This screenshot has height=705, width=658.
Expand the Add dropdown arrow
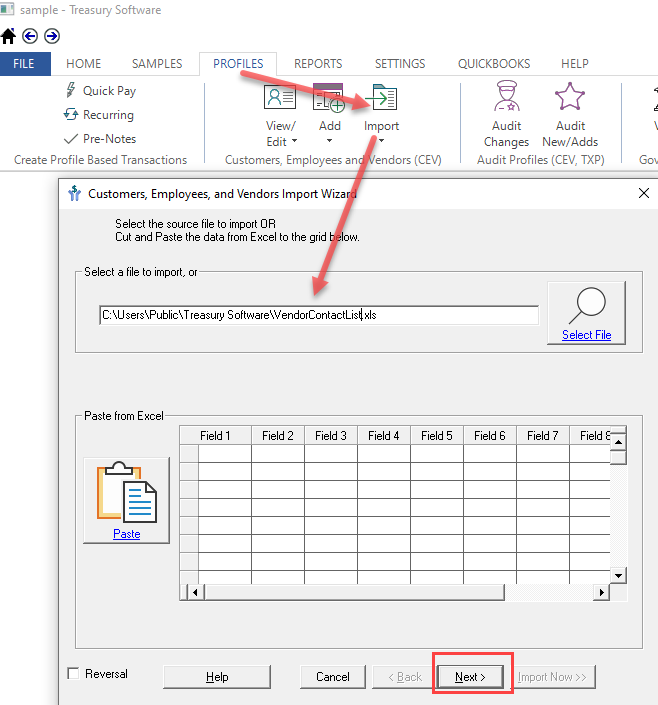pyautogui.click(x=329, y=141)
